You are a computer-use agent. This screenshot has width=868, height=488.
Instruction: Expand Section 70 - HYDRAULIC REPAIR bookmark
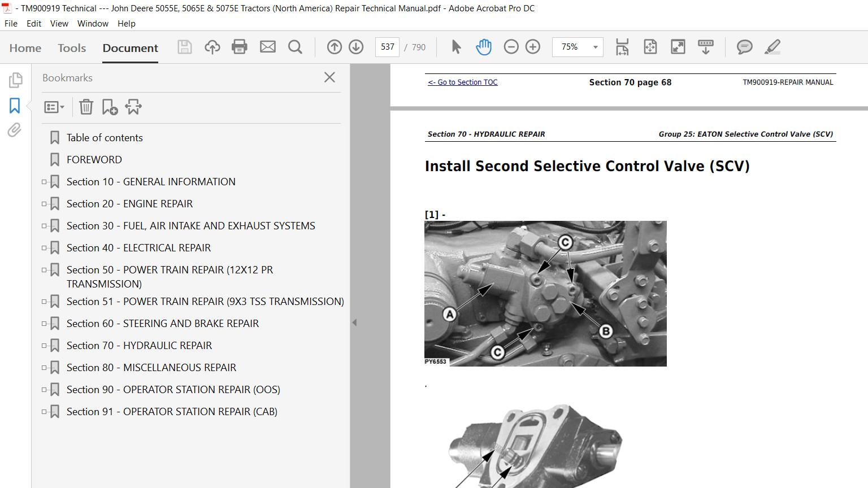(x=44, y=346)
